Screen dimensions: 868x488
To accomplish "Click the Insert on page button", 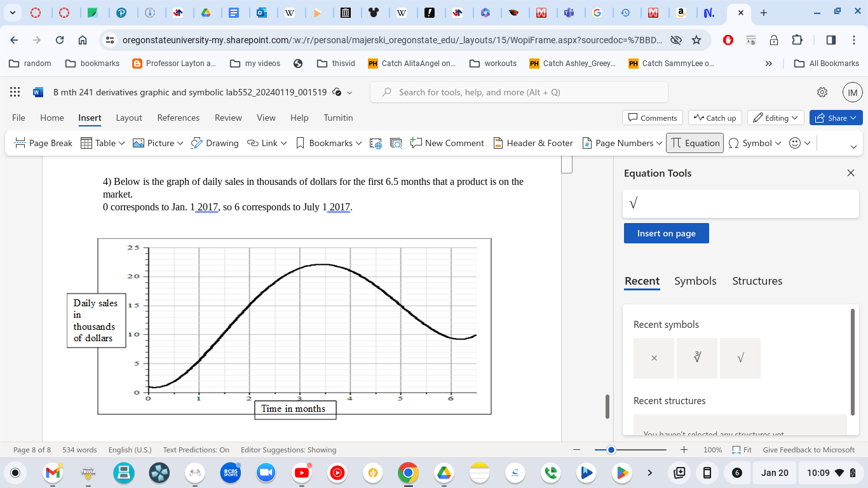I will coord(666,233).
